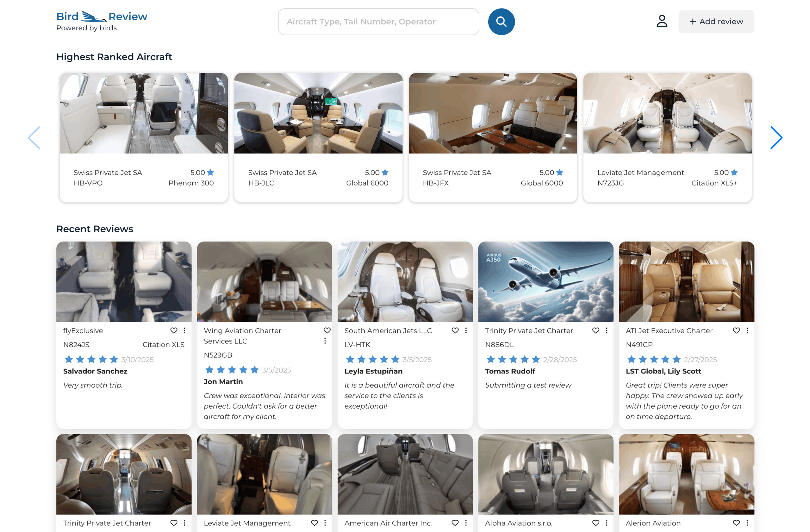Open Alerion Aviation review options menu

[x=747, y=523]
